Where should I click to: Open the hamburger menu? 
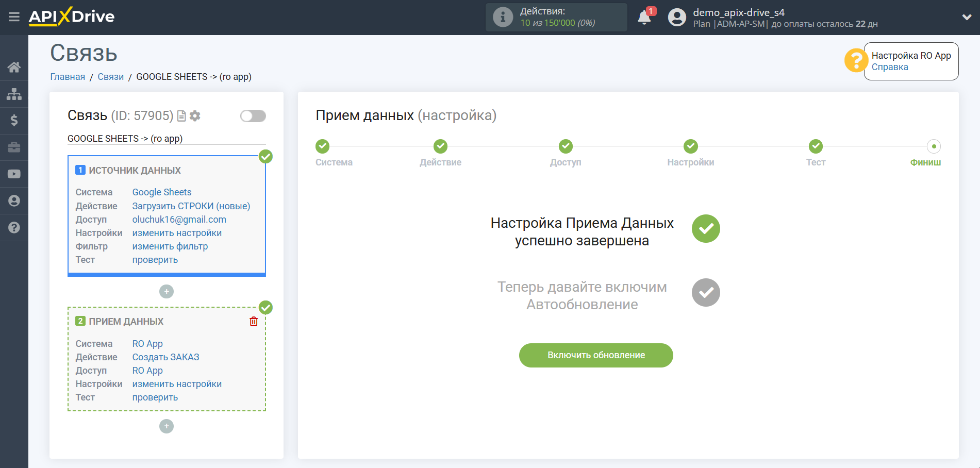click(14, 16)
